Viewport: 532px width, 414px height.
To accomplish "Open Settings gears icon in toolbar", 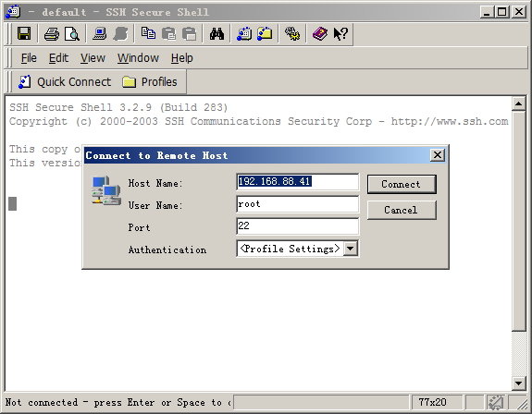I will tap(292, 34).
